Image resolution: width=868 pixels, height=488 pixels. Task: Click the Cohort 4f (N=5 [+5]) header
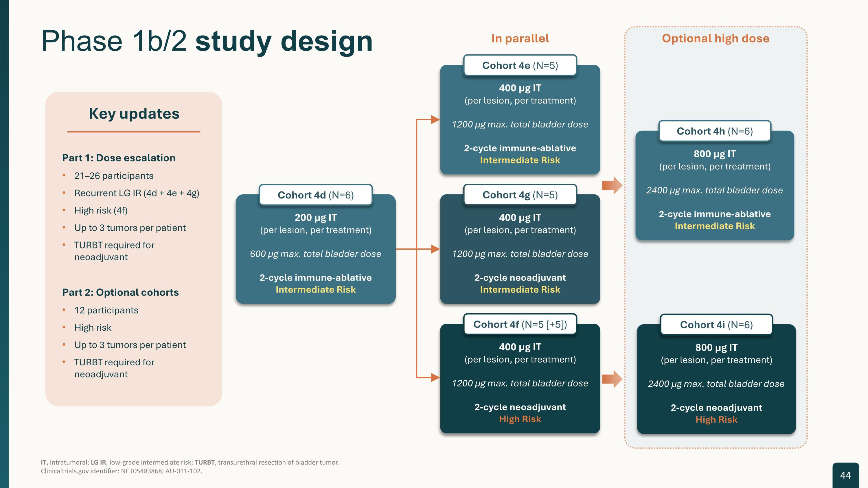pyautogui.click(x=520, y=324)
